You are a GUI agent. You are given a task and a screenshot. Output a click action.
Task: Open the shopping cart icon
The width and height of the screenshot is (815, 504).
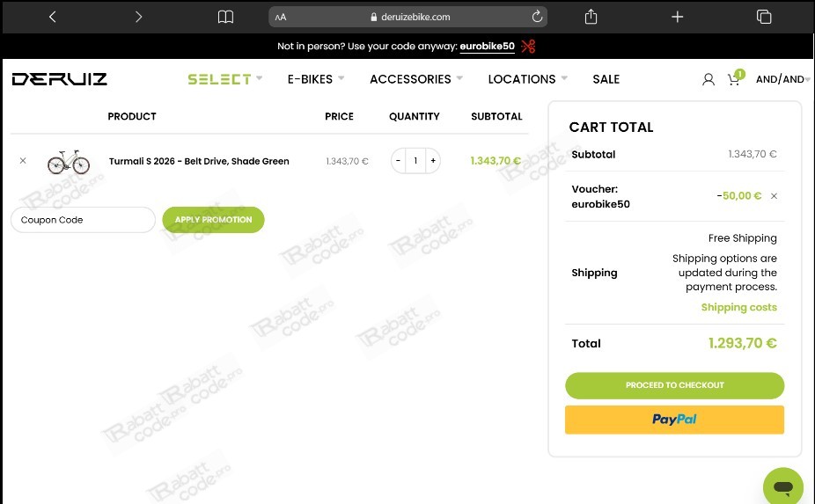click(x=735, y=78)
